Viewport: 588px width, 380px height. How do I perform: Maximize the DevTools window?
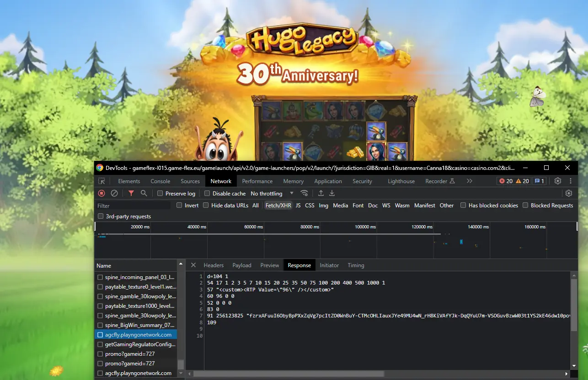[546, 168]
